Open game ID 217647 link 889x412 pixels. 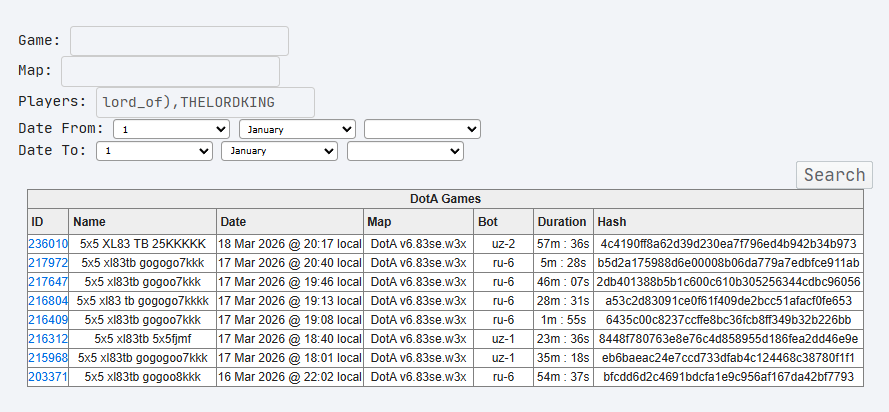point(48,282)
